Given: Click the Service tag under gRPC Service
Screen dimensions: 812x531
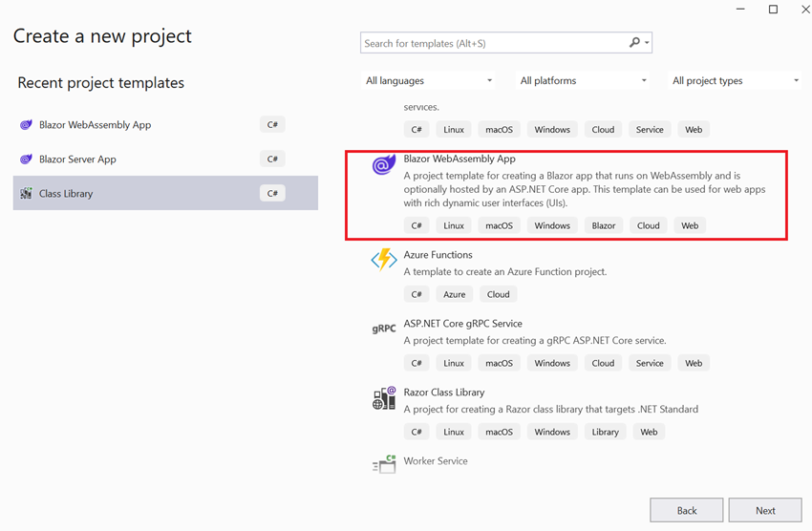Looking at the screenshot, I should click(x=650, y=363).
